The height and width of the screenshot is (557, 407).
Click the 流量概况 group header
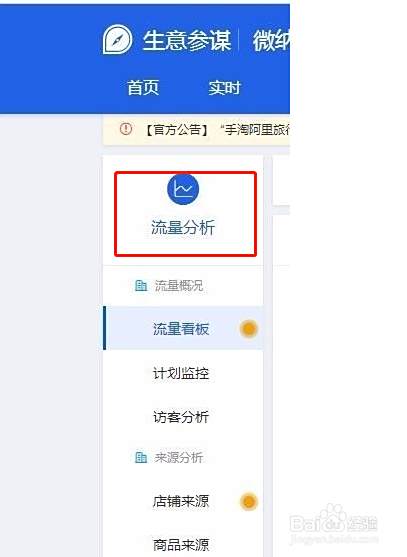pos(179,286)
